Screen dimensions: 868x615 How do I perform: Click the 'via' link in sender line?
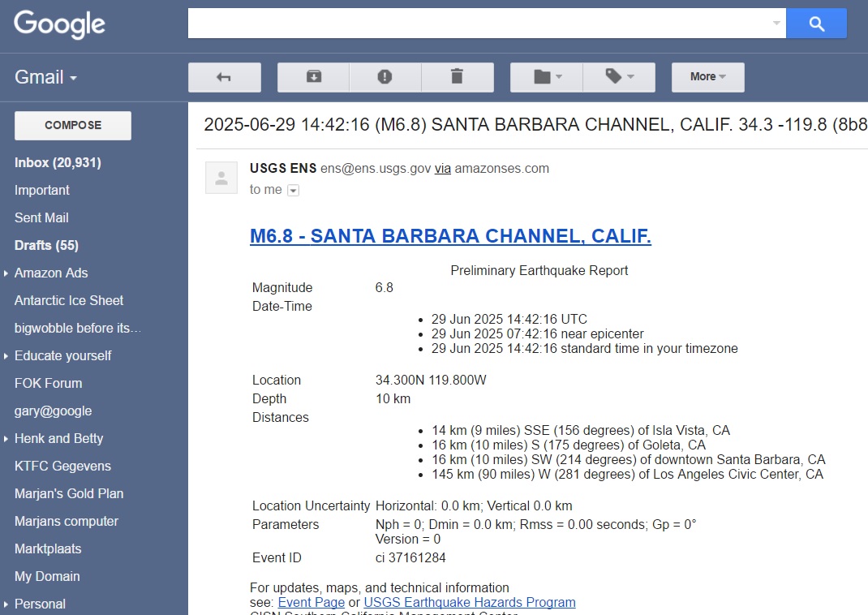point(442,169)
